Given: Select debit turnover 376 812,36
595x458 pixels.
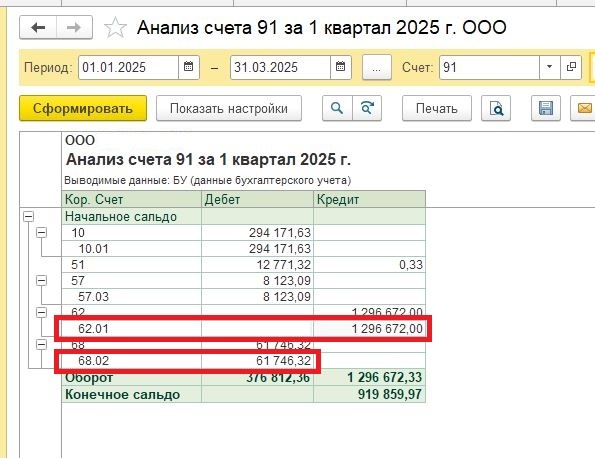Looking at the screenshot, I should pyautogui.click(x=278, y=378).
